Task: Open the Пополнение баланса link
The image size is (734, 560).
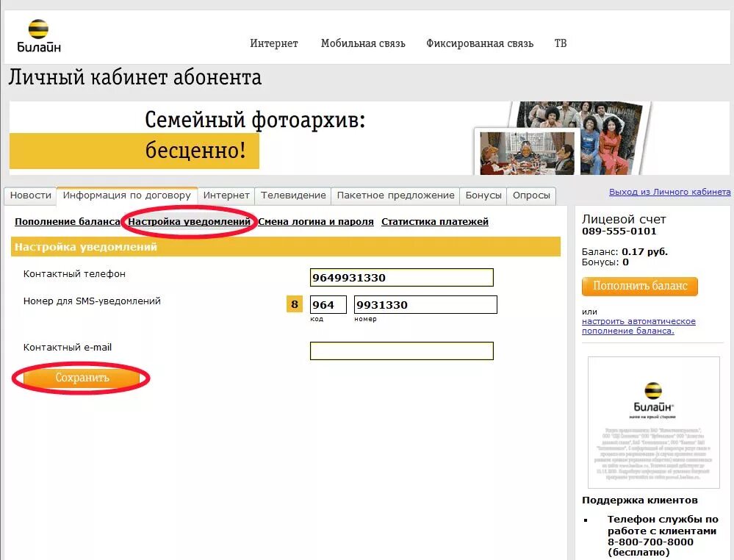Action: pos(68,221)
